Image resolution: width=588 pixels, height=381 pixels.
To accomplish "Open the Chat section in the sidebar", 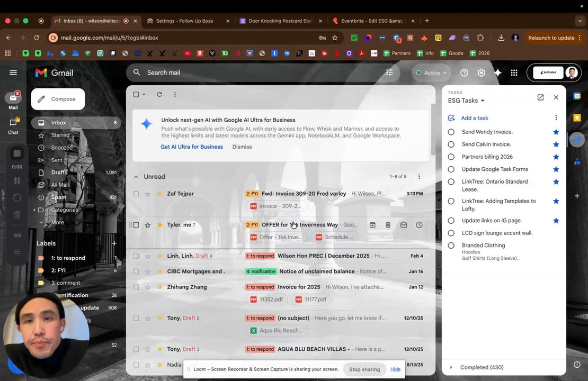I will point(13,125).
